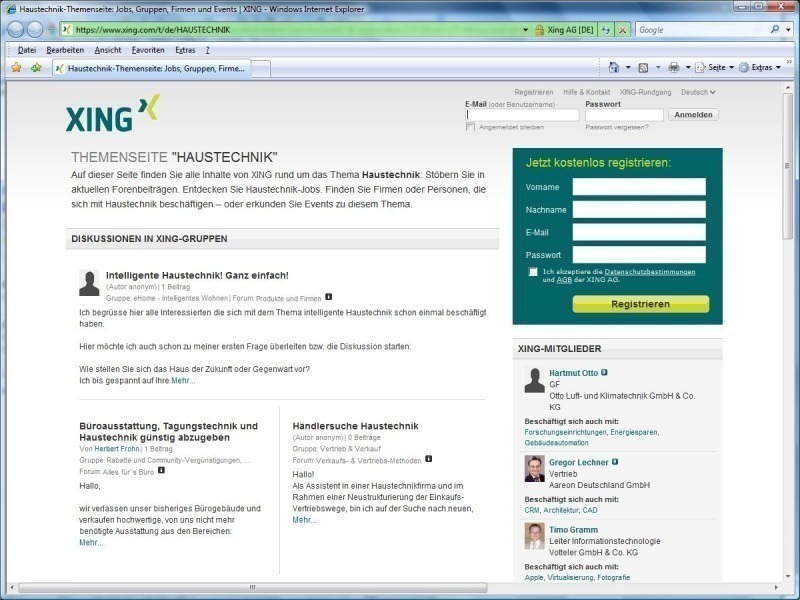Focus the Vorname field in registration form

tap(639, 187)
